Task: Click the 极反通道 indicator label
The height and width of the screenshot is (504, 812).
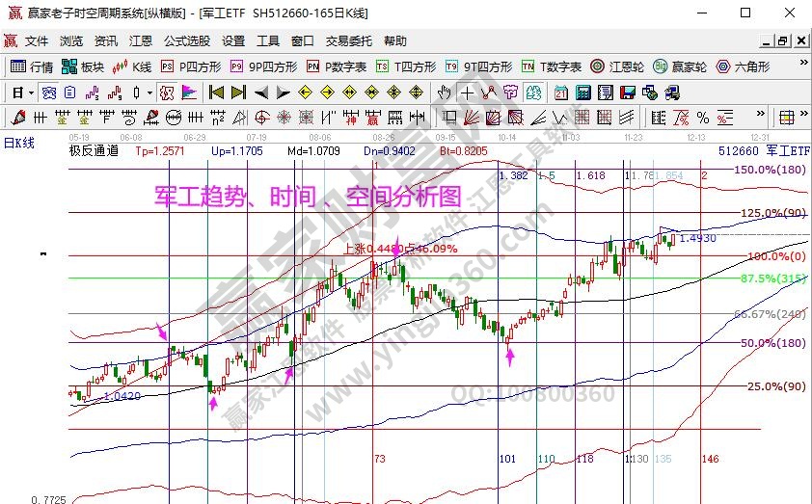Action: point(94,151)
